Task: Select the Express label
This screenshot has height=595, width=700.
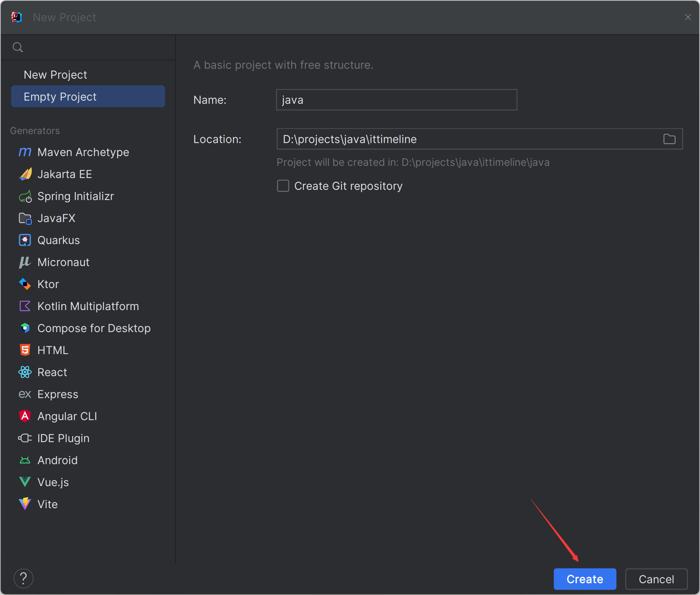Action: click(58, 394)
